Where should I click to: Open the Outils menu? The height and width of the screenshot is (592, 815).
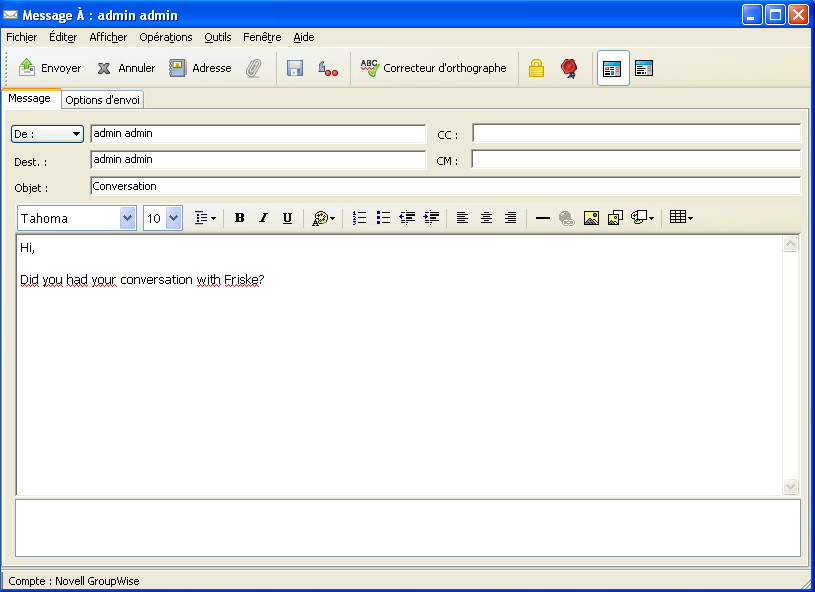click(x=217, y=37)
